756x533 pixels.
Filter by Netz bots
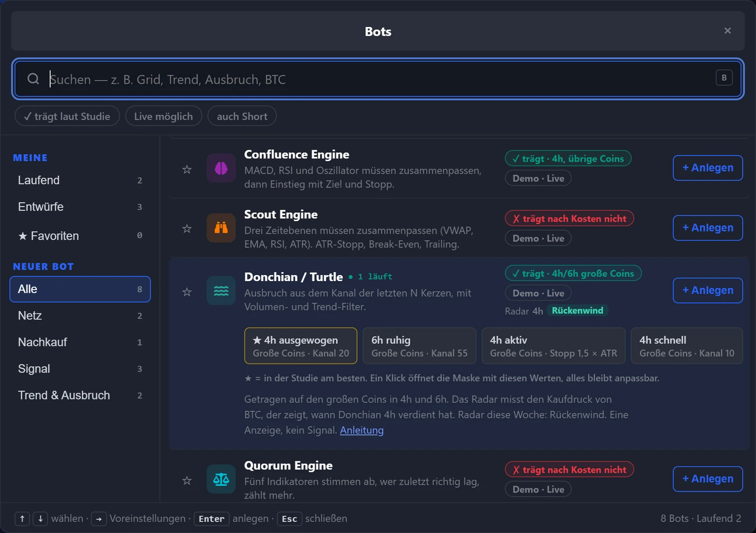click(x=80, y=316)
